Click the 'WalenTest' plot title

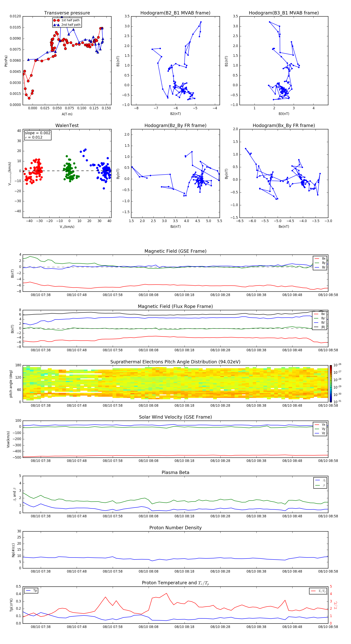[67, 125]
